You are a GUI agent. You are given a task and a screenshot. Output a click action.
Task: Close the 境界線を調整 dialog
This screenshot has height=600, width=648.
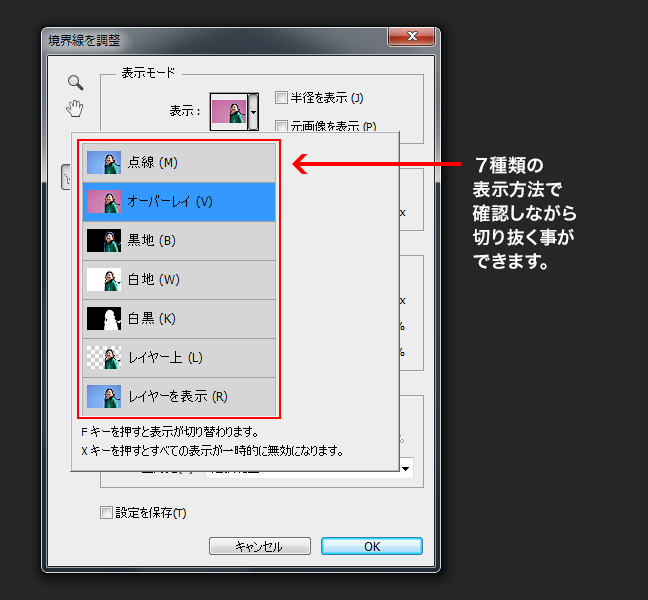tap(410, 37)
